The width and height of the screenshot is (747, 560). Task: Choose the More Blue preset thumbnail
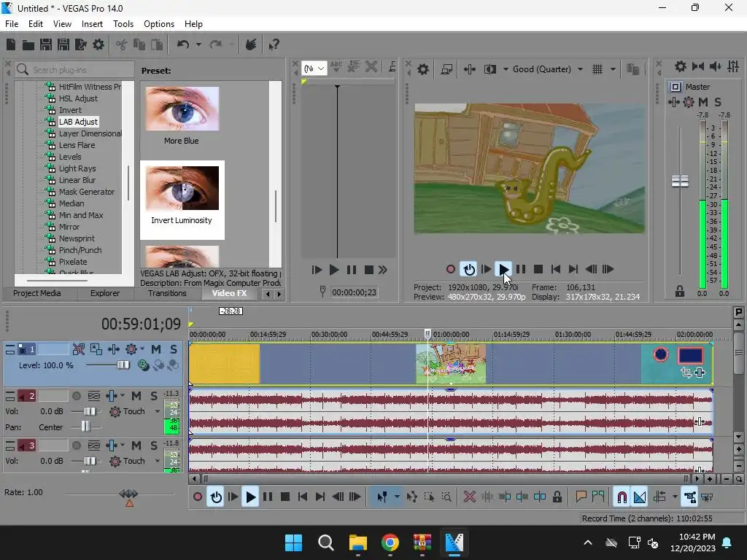tap(182, 109)
